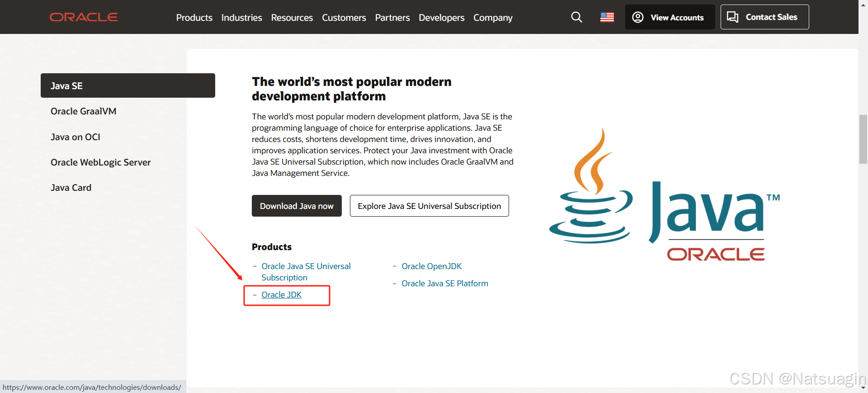The height and width of the screenshot is (393, 868).
Task: Click Explore Java SE Universal Subscription button
Action: [x=429, y=206]
